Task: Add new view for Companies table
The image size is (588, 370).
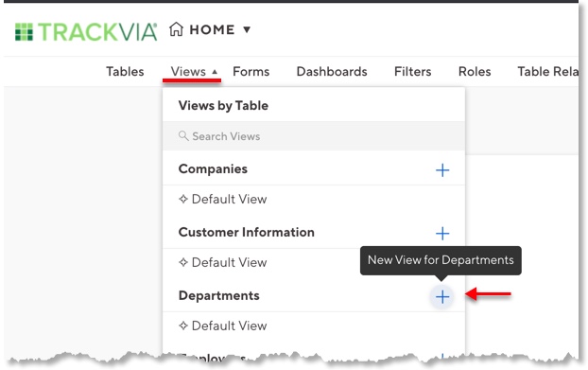Action: [x=442, y=170]
